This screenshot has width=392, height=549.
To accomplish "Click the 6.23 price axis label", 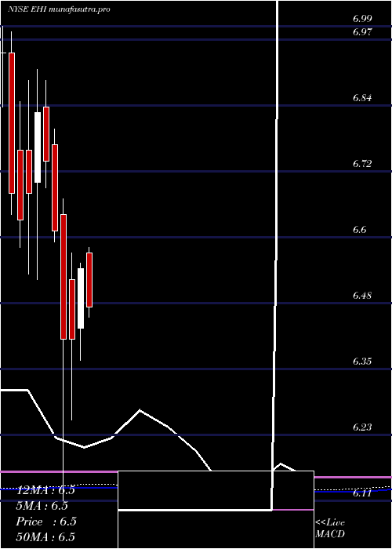I will [362, 427].
